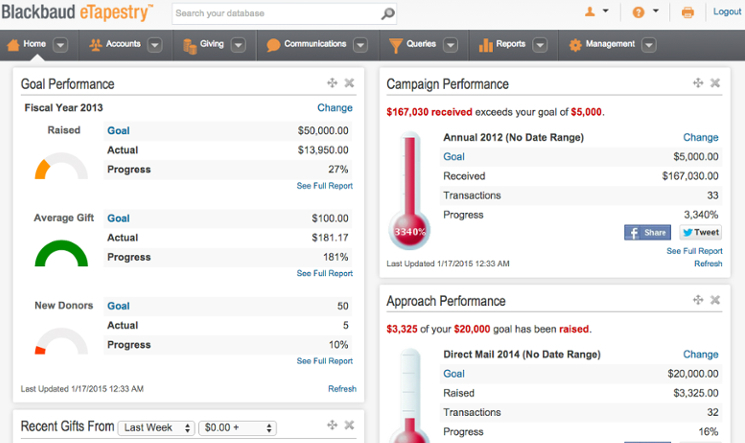Click the search magnifier icon

click(x=387, y=14)
